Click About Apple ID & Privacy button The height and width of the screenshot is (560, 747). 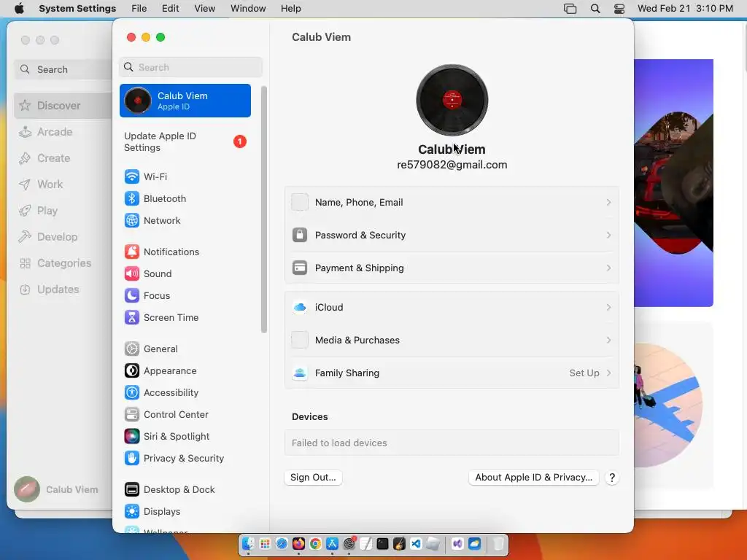point(533,478)
